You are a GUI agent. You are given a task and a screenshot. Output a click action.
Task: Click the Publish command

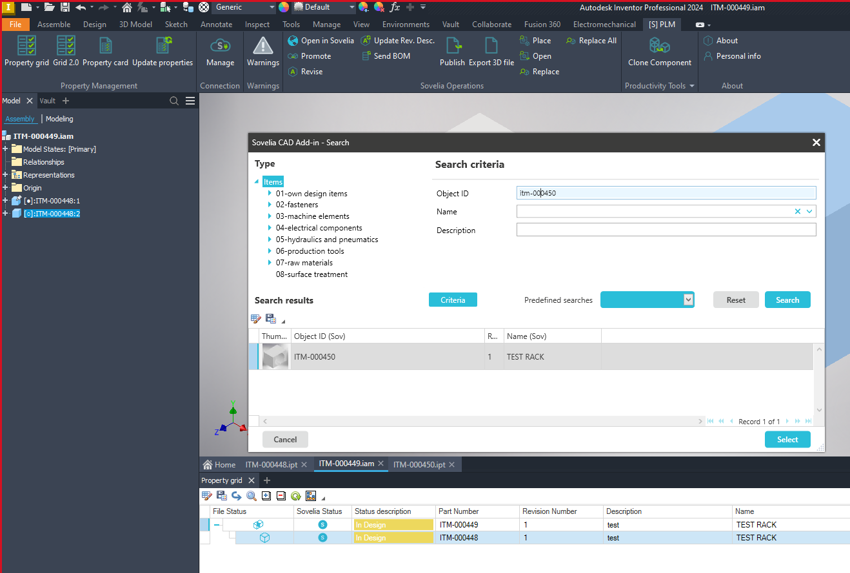click(x=452, y=51)
